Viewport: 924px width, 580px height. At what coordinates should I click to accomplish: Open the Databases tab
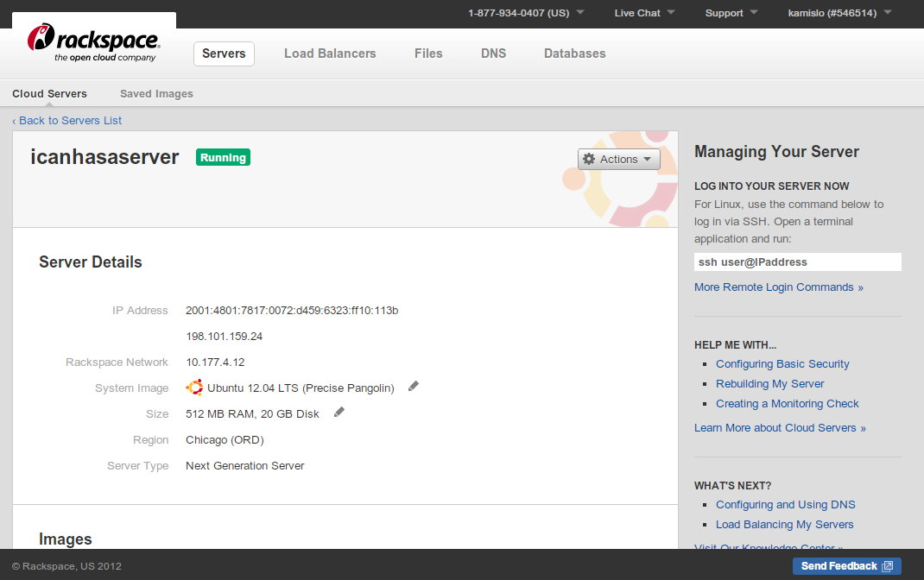(x=574, y=54)
